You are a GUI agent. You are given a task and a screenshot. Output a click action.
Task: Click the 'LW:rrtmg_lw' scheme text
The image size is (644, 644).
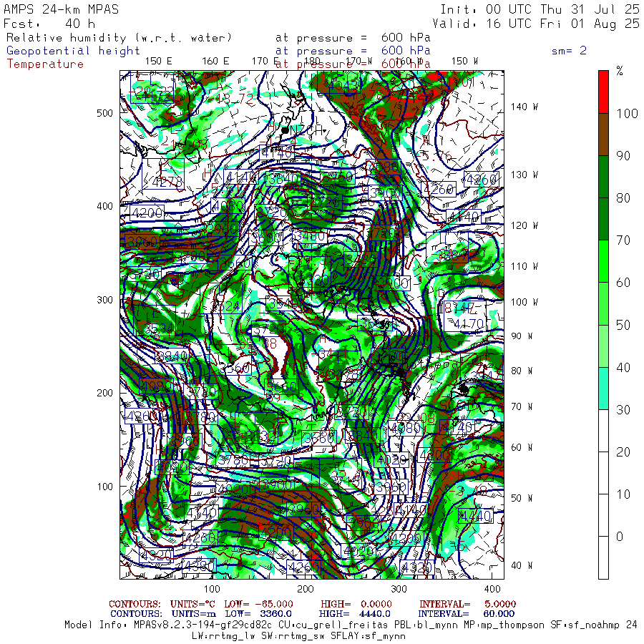pyautogui.click(x=223, y=636)
